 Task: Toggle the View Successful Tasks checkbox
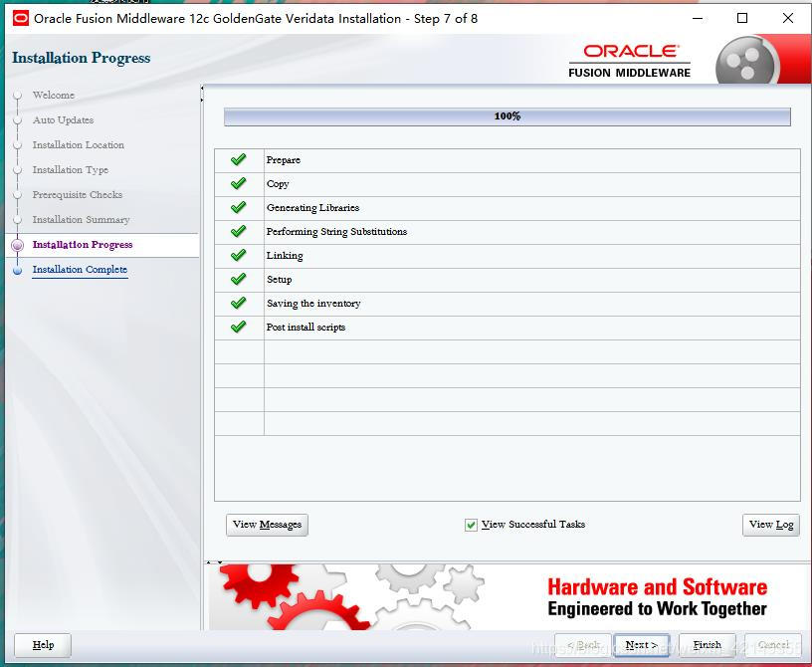[x=471, y=525]
